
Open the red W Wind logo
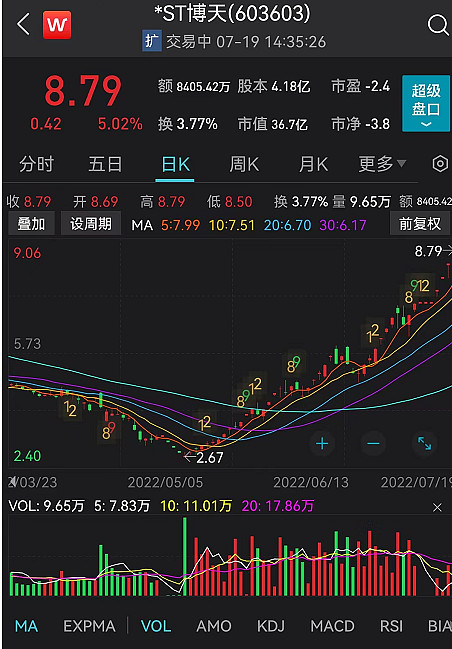click(x=57, y=25)
